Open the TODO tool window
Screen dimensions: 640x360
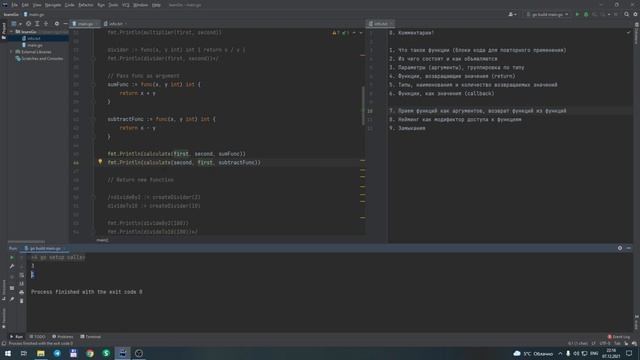click(x=38, y=337)
